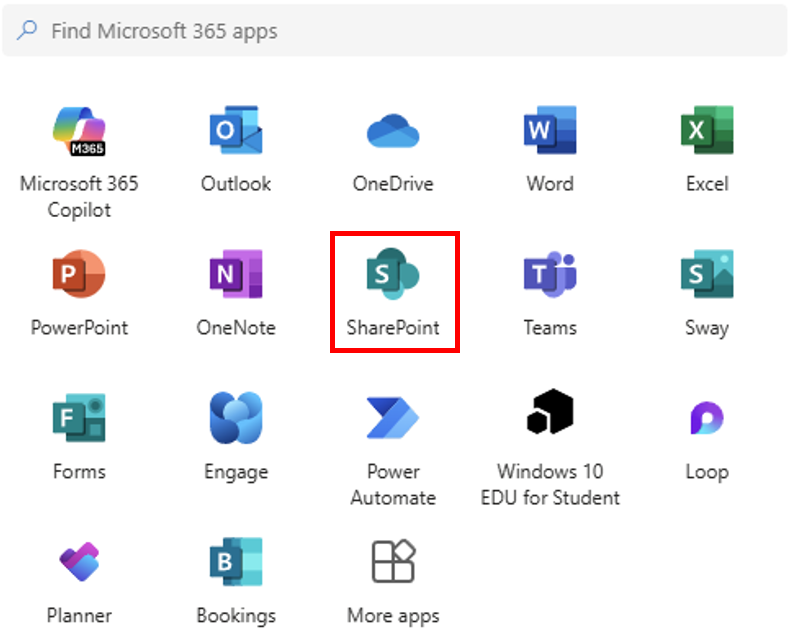Click the highlighted SharePoint icon

click(x=393, y=275)
